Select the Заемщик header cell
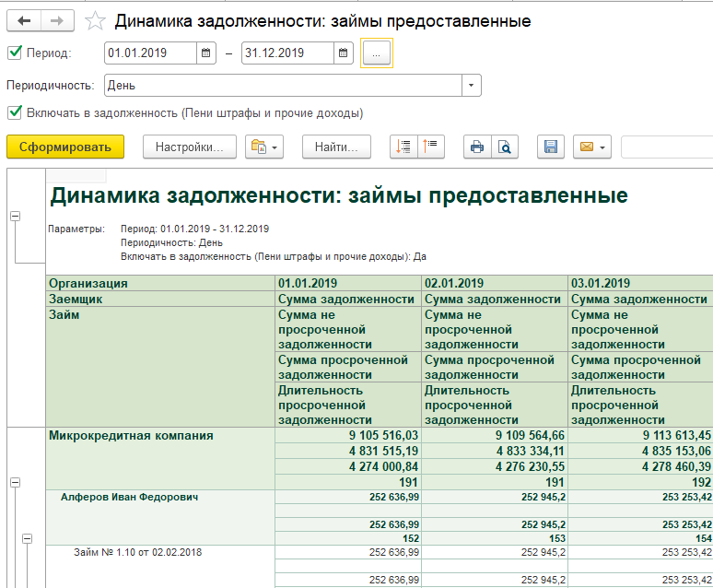 160,299
